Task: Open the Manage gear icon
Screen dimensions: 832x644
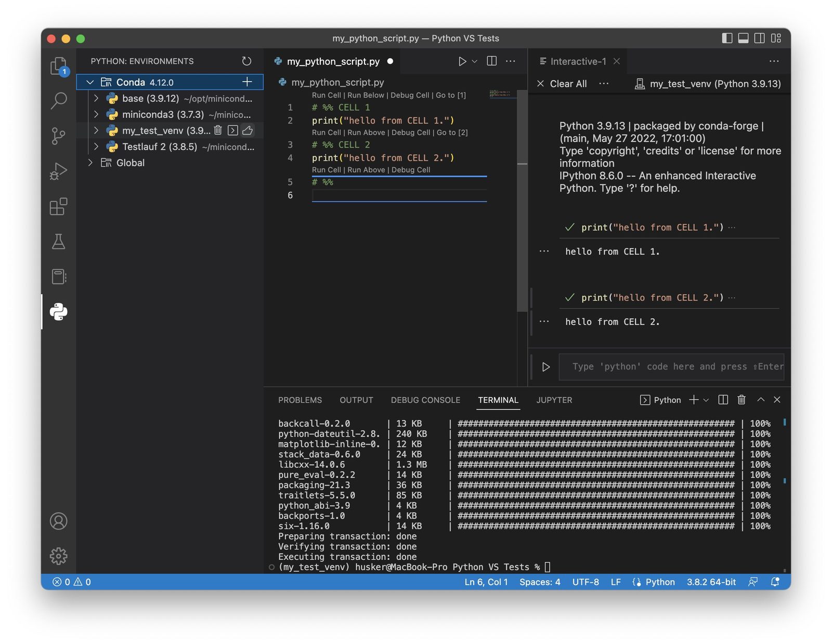Action: pyautogui.click(x=58, y=556)
